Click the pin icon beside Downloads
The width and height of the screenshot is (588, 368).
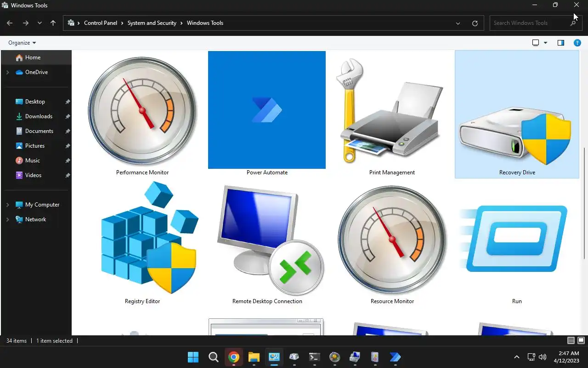(68, 116)
